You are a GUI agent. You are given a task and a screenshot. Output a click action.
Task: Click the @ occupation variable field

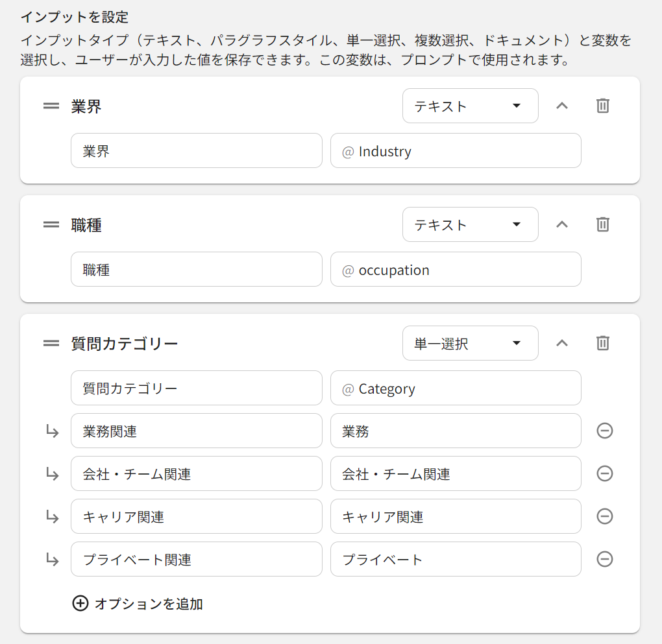pos(456,269)
